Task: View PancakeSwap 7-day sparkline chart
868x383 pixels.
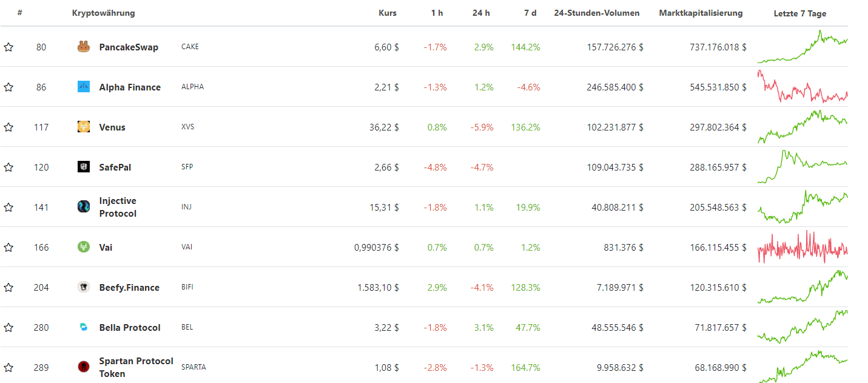Action: pyautogui.click(x=802, y=47)
